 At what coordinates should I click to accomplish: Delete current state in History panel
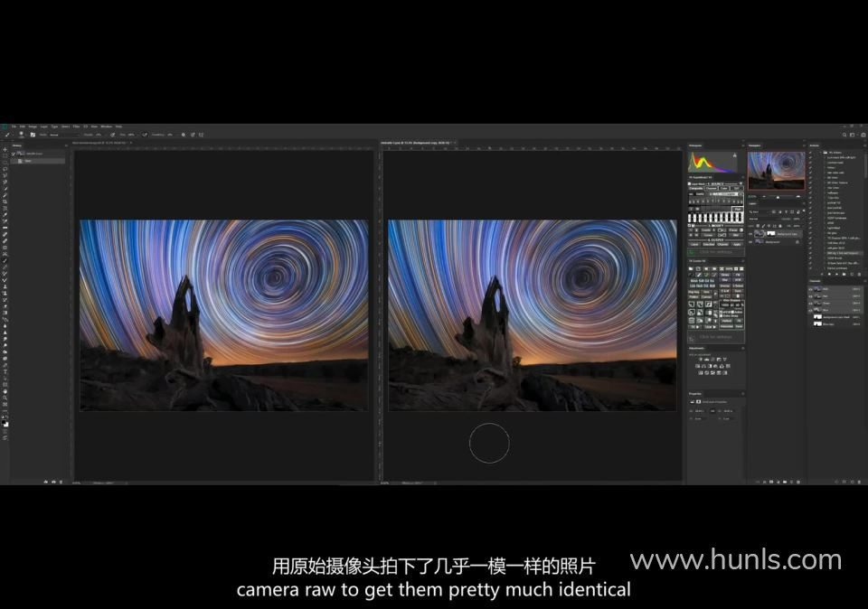(x=61, y=482)
